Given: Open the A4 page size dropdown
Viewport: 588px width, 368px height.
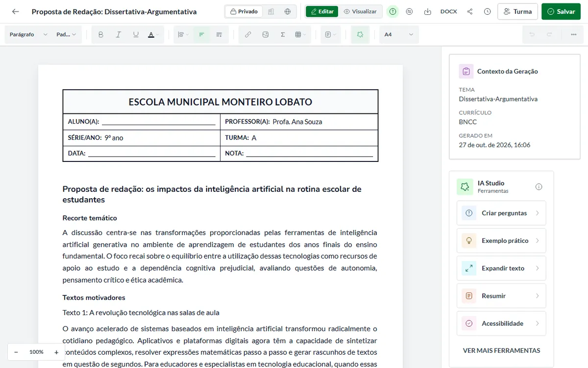Looking at the screenshot, I should pyautogui.click(x=399, y=35).
